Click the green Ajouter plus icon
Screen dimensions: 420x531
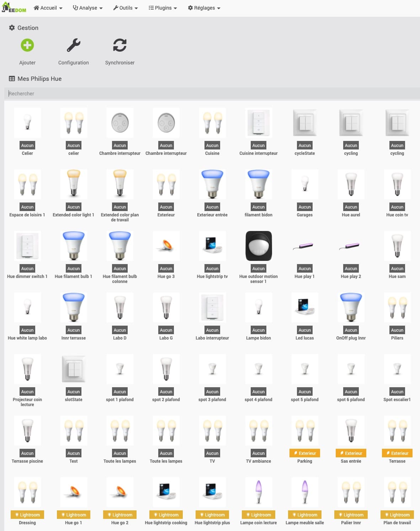coord(27,46)
